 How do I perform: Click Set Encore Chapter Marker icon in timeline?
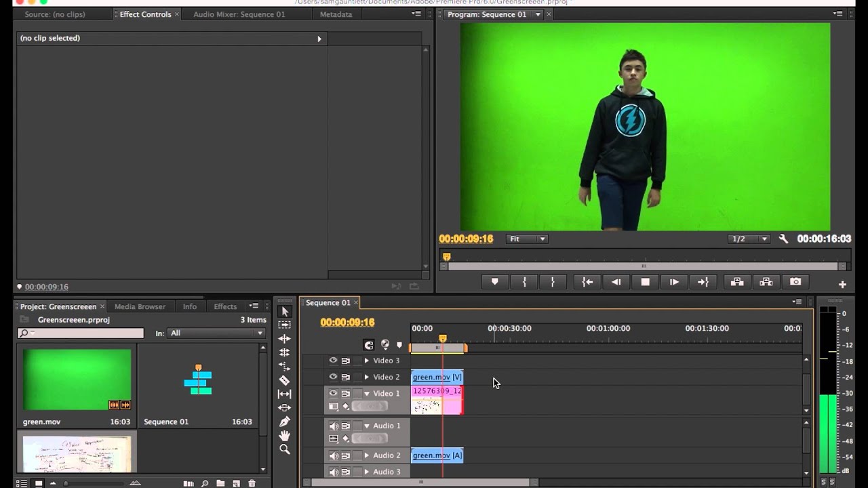(x=385, y=344)
